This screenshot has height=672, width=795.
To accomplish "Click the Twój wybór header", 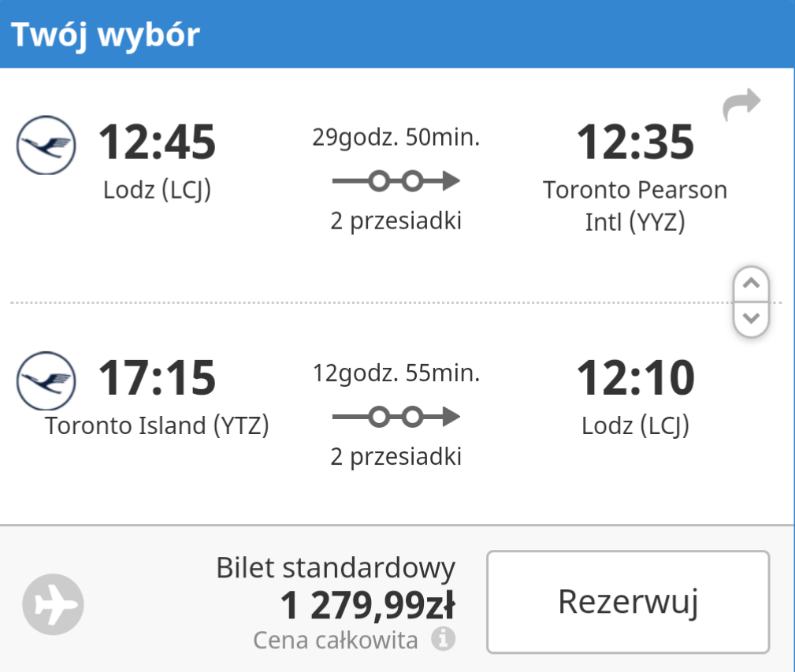I will point(106,35).
